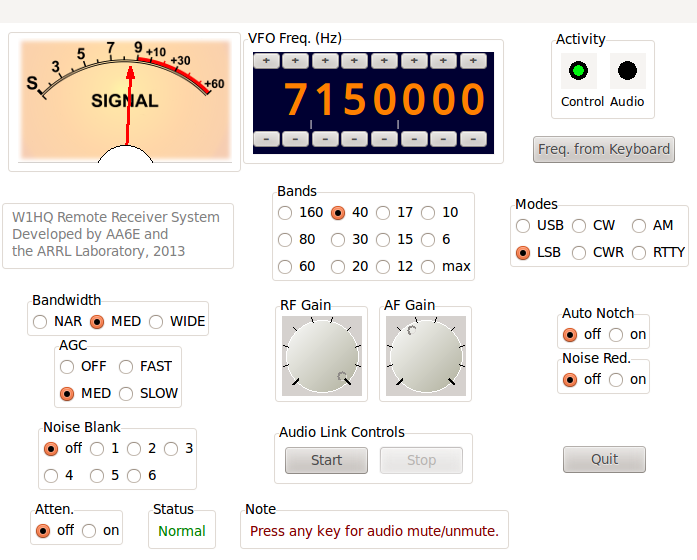Viewport: 697px width, 560px height.
Task: Click the signal strength S-meter
Action: point(125,100)
